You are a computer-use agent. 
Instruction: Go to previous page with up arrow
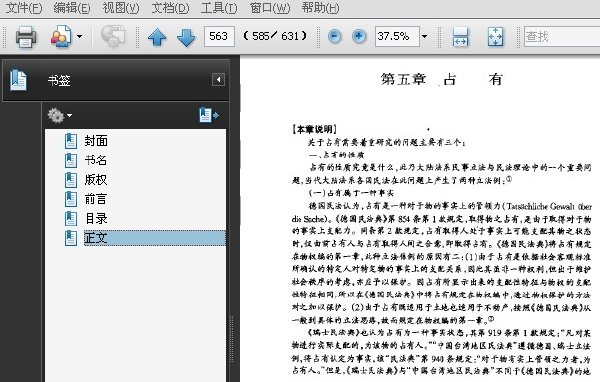tap(157, 38)
